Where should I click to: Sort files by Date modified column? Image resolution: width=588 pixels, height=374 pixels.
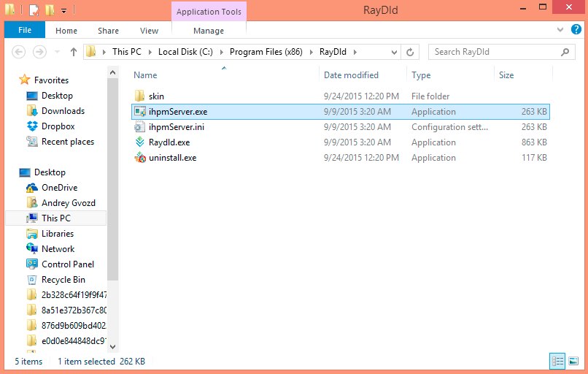tap(351, 75)
